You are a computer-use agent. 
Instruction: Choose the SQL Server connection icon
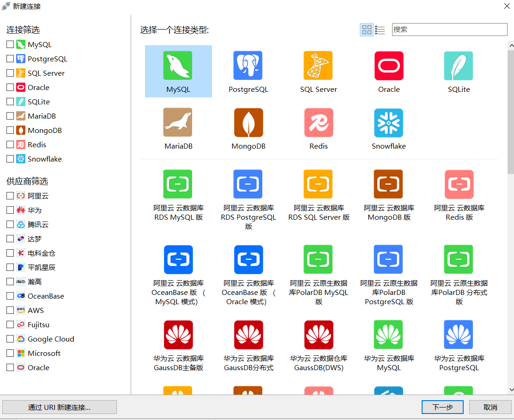[x=318, y=66]
